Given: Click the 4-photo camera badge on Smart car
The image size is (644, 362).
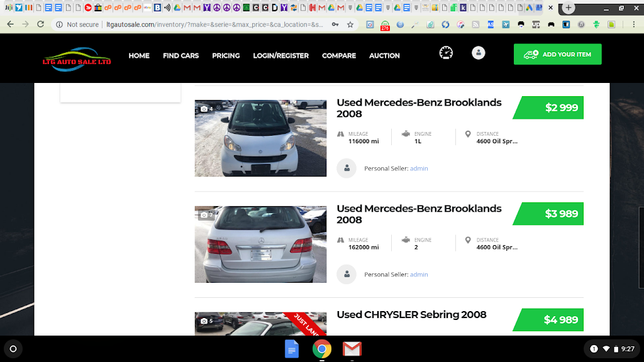Looking at the screenshot, I should (206, 109).
